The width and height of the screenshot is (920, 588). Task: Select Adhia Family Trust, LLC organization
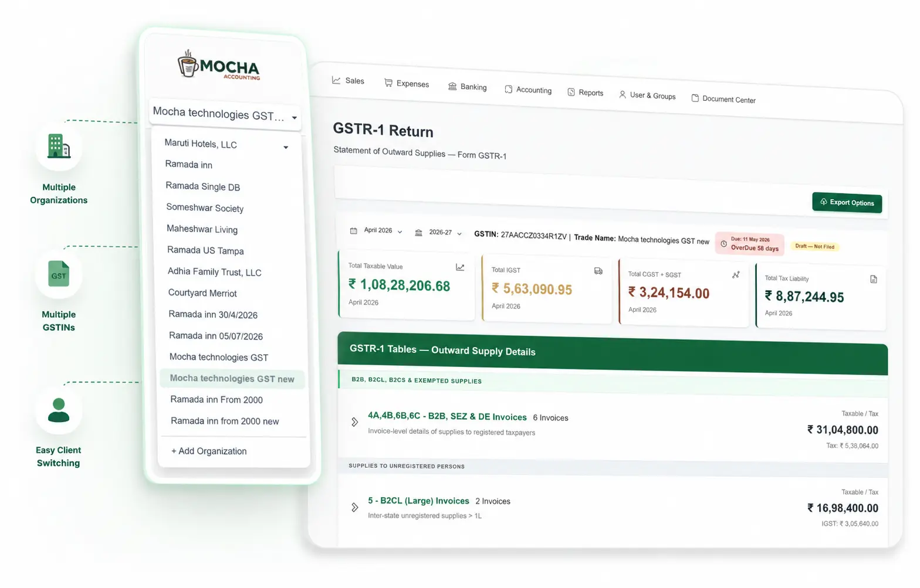click(214, 272)
